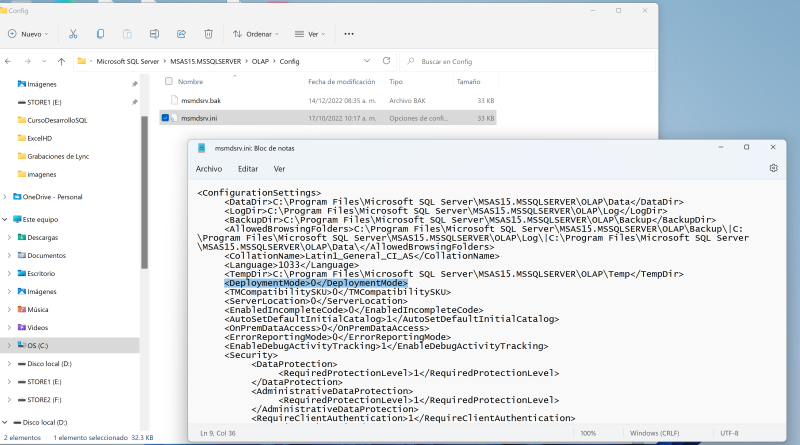Collapse the Este equipo tree node

pos(5,219)
